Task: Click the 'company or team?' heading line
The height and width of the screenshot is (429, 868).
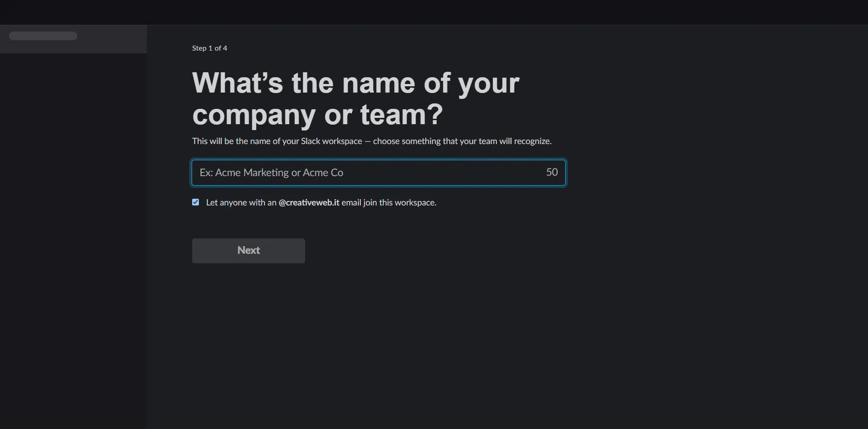Action: [317, 115]
